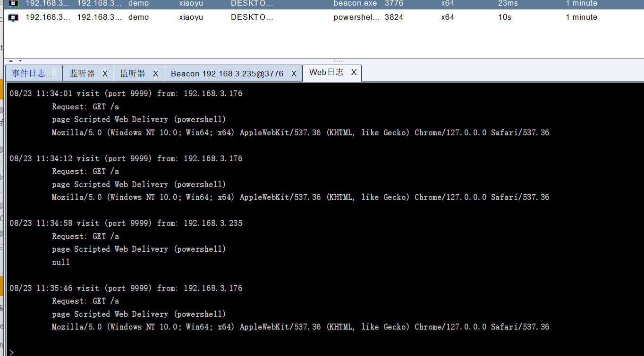The height and width of the screenshot is (356, 644).
Task: Select the powershel... process cell
Action: click(x=356, y=17)
